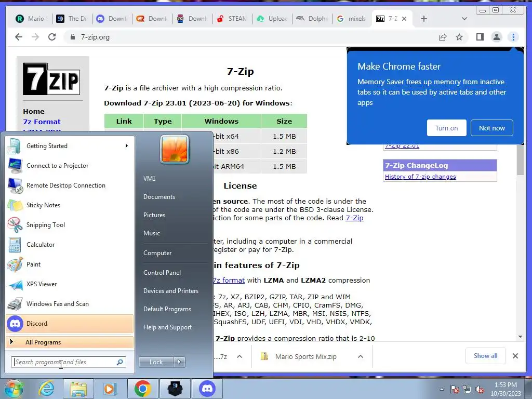The height and width of the screenshot is (399, 532).
Task: Open Getting Started in Start menu
Action: tap(70, 146)
